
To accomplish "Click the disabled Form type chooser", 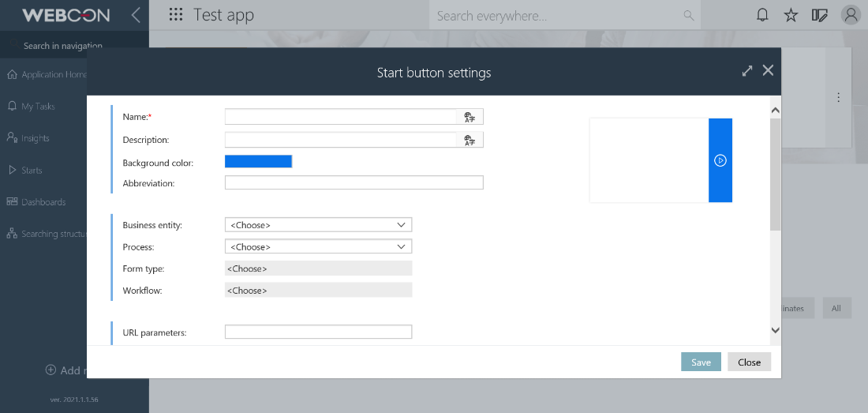I will (318, 268).
